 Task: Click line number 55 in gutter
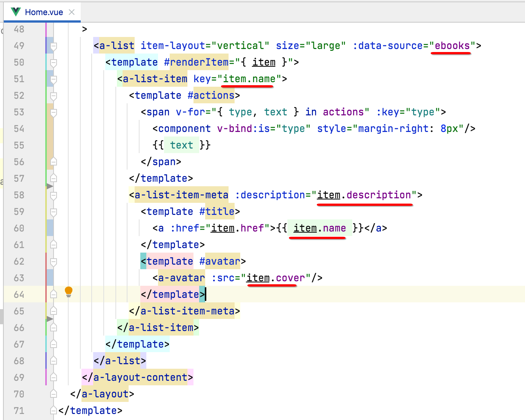tap(19, 146)
